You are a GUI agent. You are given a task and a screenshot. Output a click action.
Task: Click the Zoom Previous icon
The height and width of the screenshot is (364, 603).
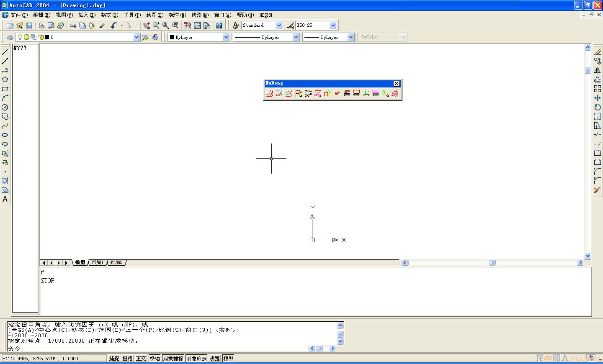pyautogui.click(x=175, y=26)
